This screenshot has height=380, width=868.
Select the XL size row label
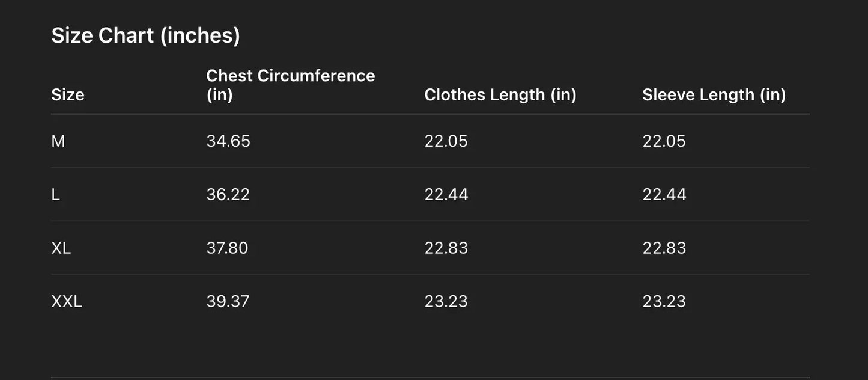pos(61,248)
